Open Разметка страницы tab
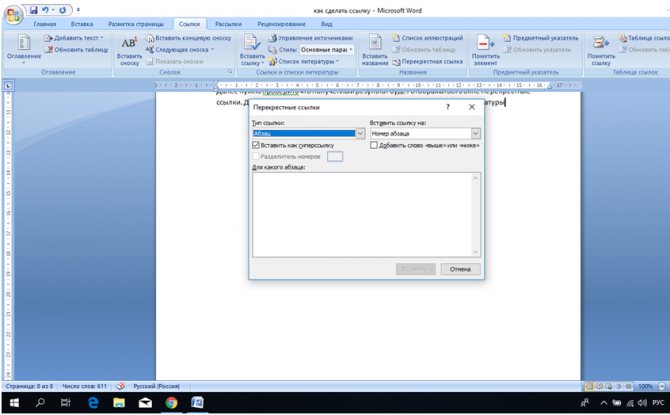 point(135,24)
